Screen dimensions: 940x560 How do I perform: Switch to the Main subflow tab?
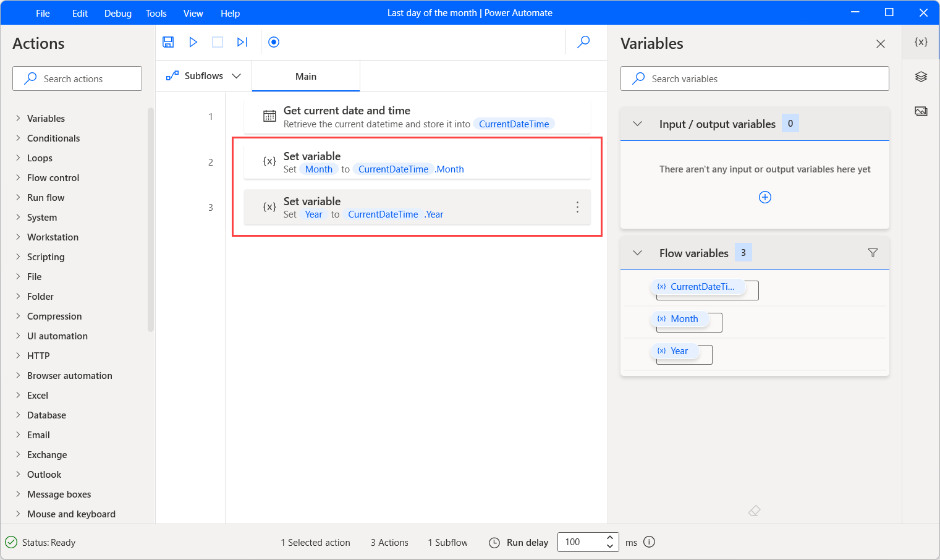[305, 75]
